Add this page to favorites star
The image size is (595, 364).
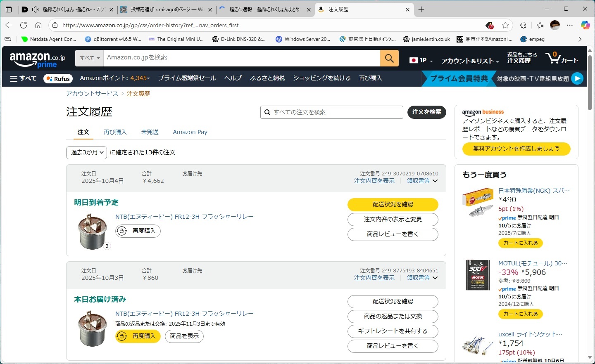tap(505, 25)
